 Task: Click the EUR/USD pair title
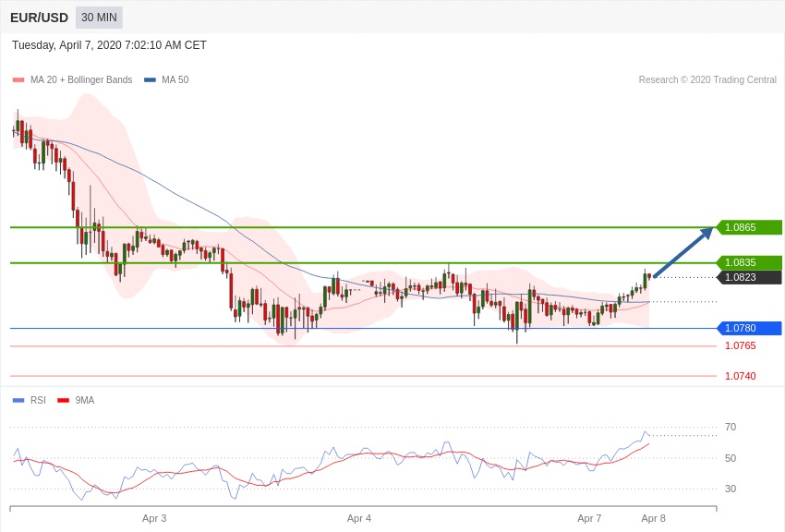[39, 18]
